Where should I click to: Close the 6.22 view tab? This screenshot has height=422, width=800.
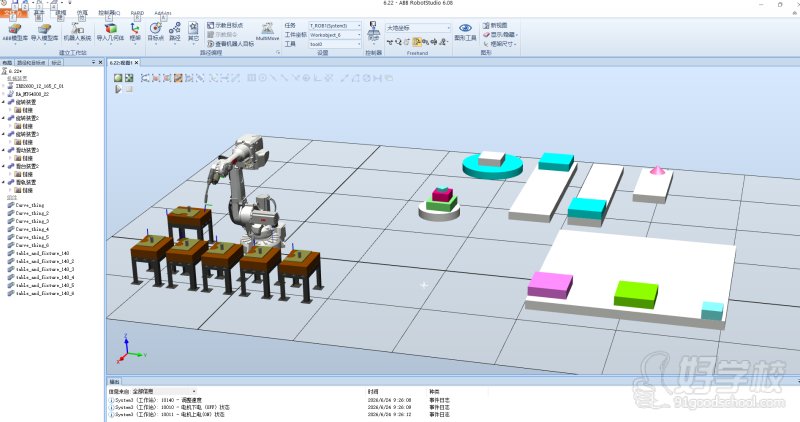point(136,63)
